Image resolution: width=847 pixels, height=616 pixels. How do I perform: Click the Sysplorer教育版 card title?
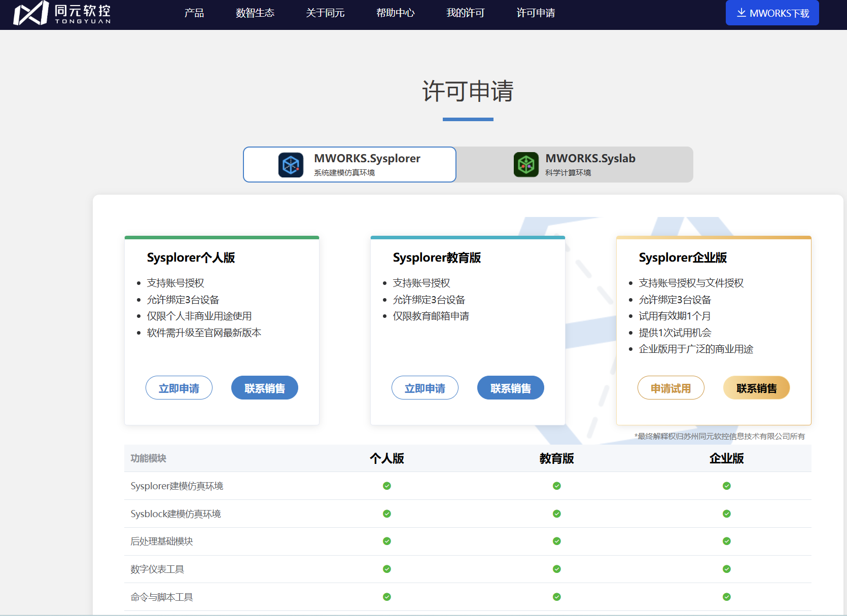click(437, 258)
